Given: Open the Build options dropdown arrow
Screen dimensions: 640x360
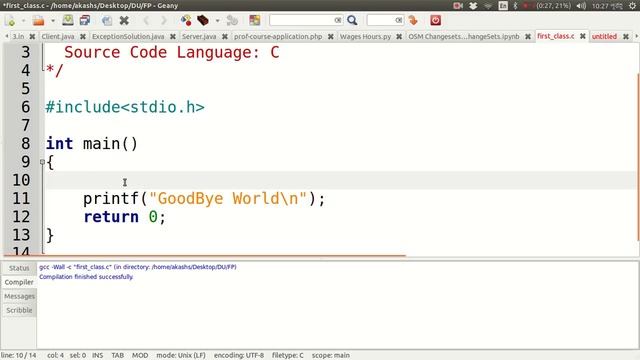Looking at the screenshot, I should (217, 20).
